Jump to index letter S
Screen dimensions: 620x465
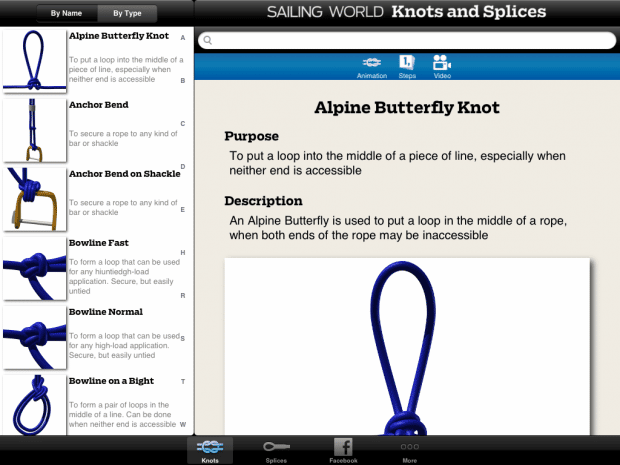pyautogui.click(x=183, y=338)
